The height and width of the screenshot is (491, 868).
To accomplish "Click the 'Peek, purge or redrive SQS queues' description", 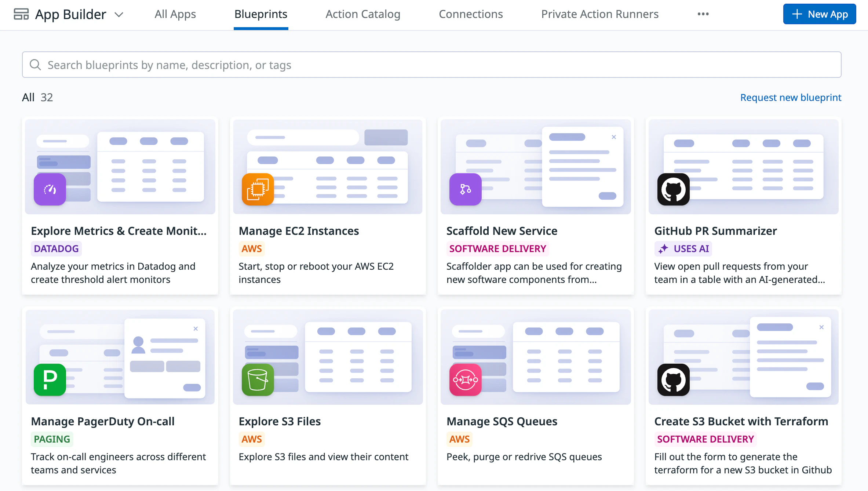I will pos(524,457).
